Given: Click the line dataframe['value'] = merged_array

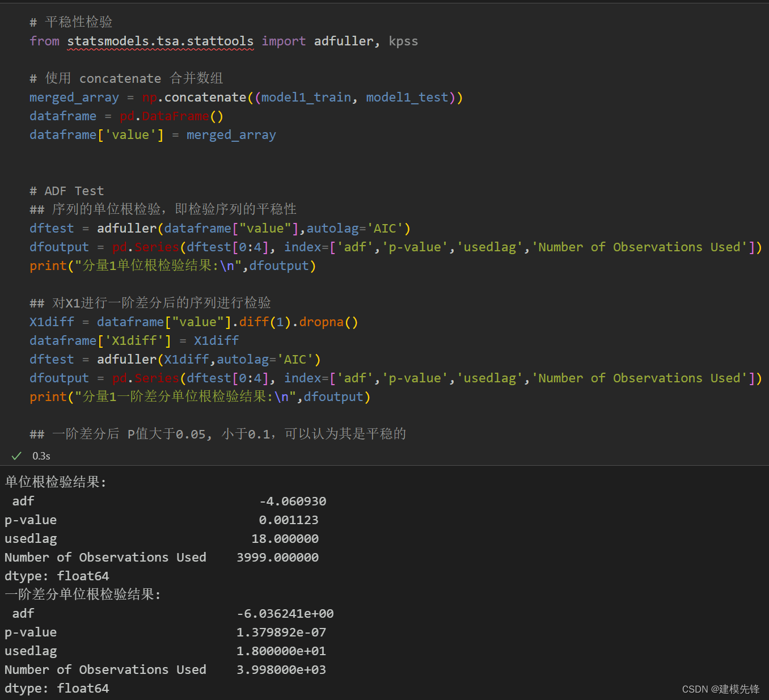Looking at the screenshot, I should click(x=153, y=135).
